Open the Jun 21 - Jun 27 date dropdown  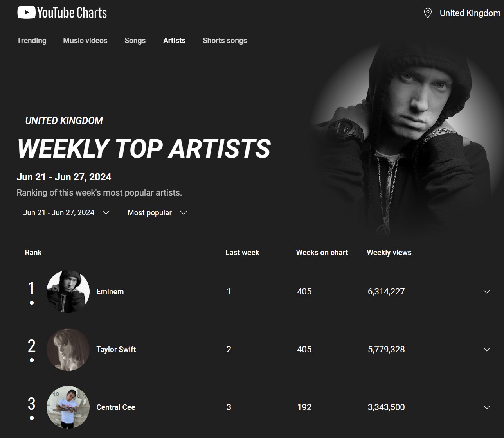(66, 212)
